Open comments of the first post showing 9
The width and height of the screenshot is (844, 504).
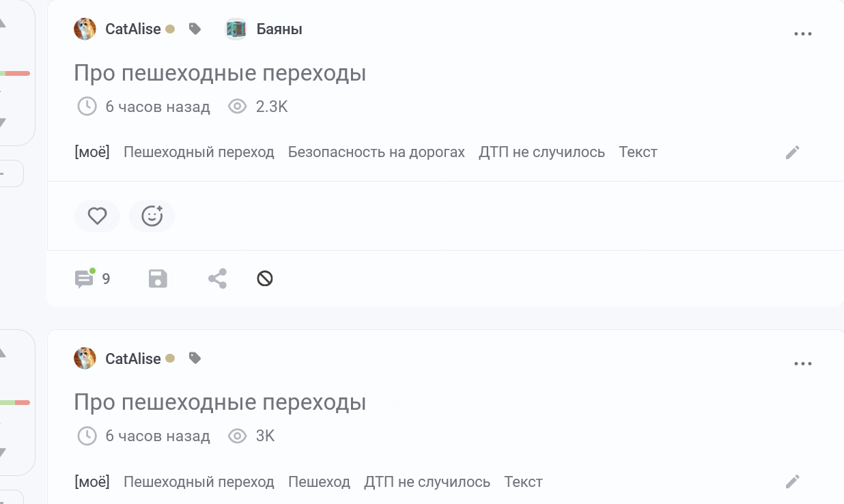click(x=92, y=279)
